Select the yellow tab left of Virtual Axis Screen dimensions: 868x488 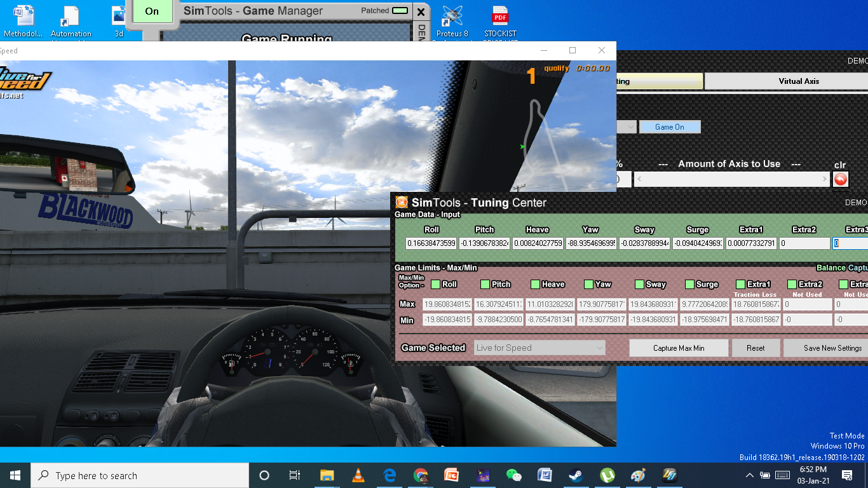660,81
